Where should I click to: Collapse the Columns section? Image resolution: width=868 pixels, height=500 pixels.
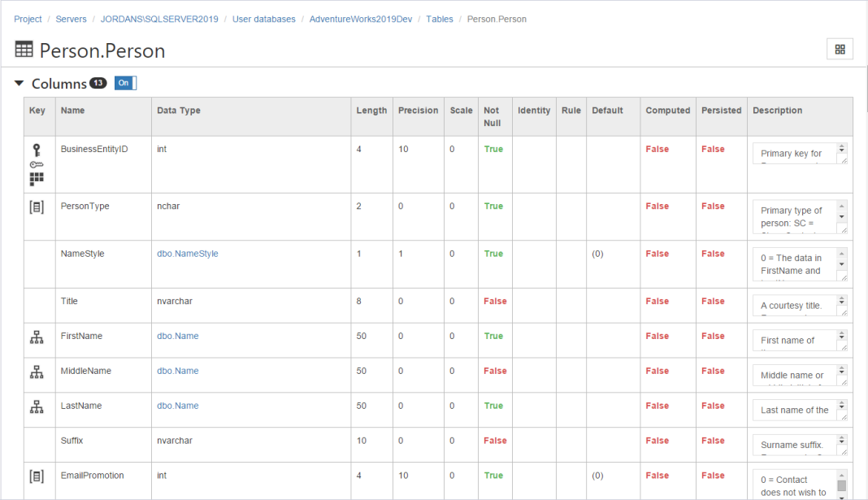tap(18, 83)
